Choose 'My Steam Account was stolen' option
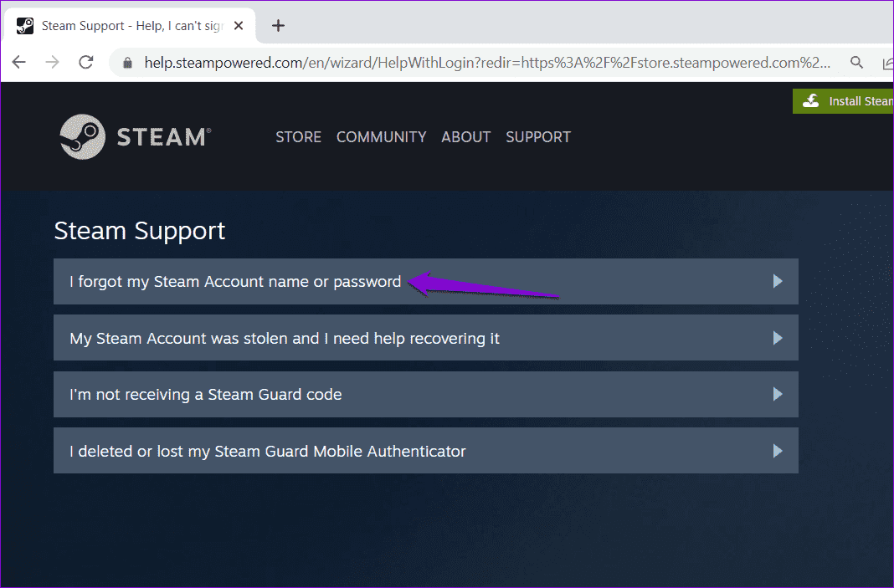The height and width of the screenshot is (588, 894). pyautogui.click(x=426, y=338)
